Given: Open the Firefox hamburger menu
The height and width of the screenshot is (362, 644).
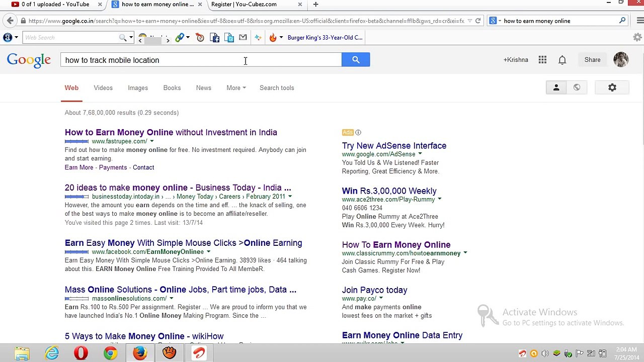Looking at the screenshot, I should coord(640,21).
